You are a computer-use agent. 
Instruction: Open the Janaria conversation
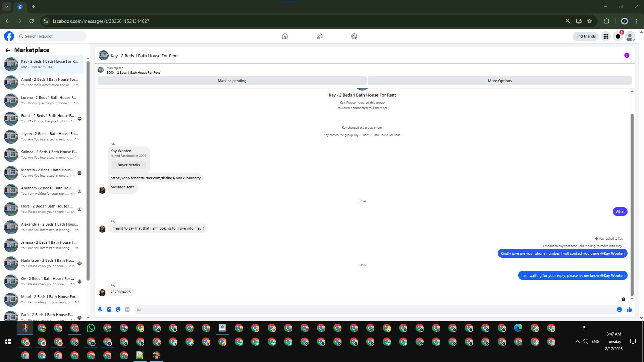click(43, 245)
